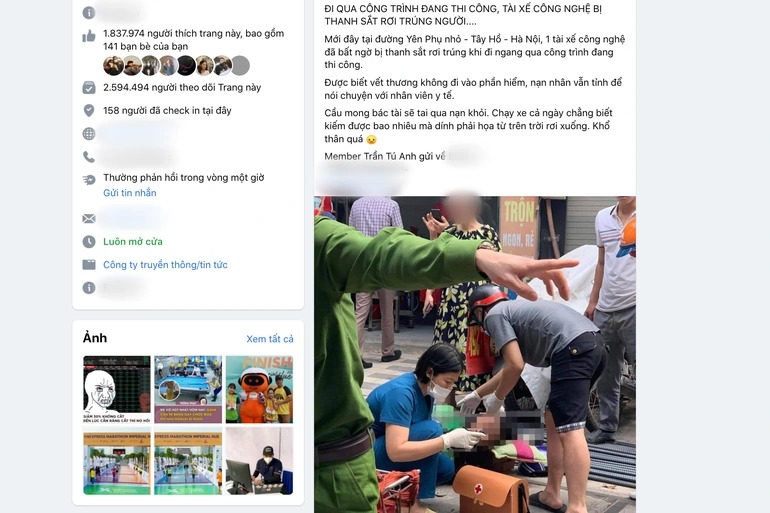The image size is (770, 513).
Task: Click the thumbs-up likes icon
Action: 89,36
